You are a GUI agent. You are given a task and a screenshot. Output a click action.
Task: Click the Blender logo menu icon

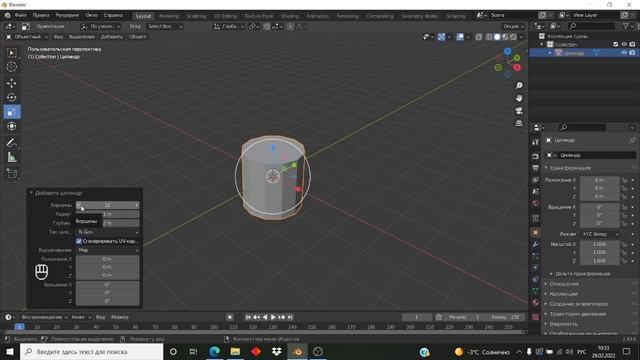click(7, 15)
